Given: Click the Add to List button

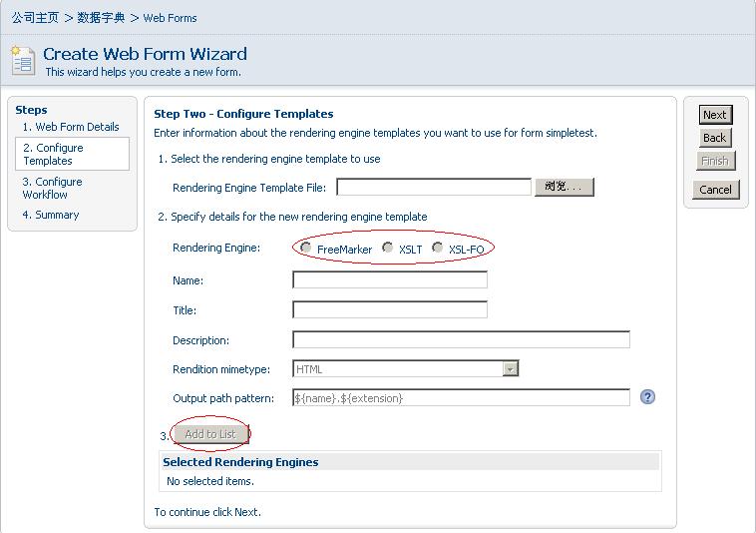Looking at the screenshot, I should click(210, 434).
